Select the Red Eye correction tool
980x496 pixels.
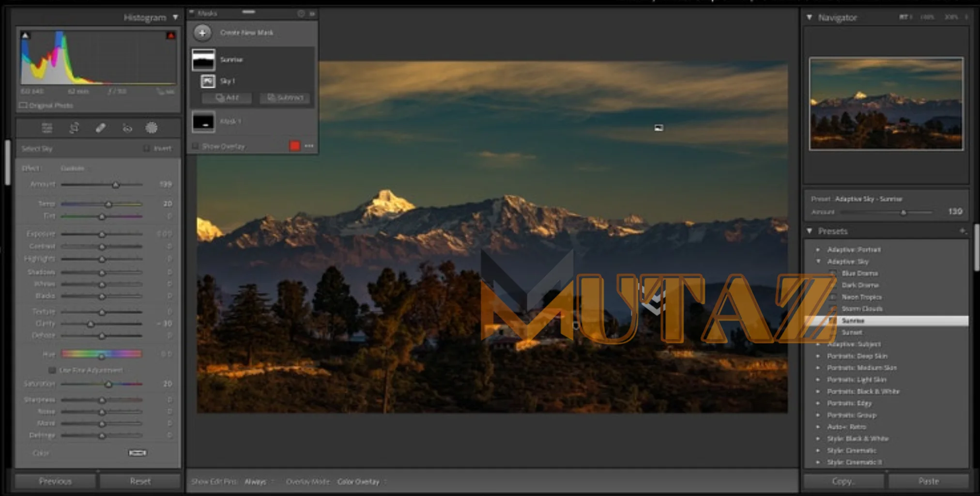pyautogui.click(x=127, y=128)
